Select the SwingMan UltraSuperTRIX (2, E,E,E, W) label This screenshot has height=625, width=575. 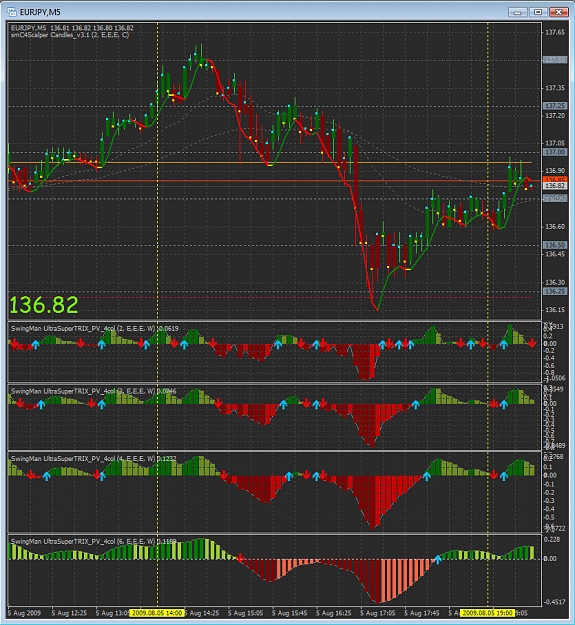tap(94, 328)
